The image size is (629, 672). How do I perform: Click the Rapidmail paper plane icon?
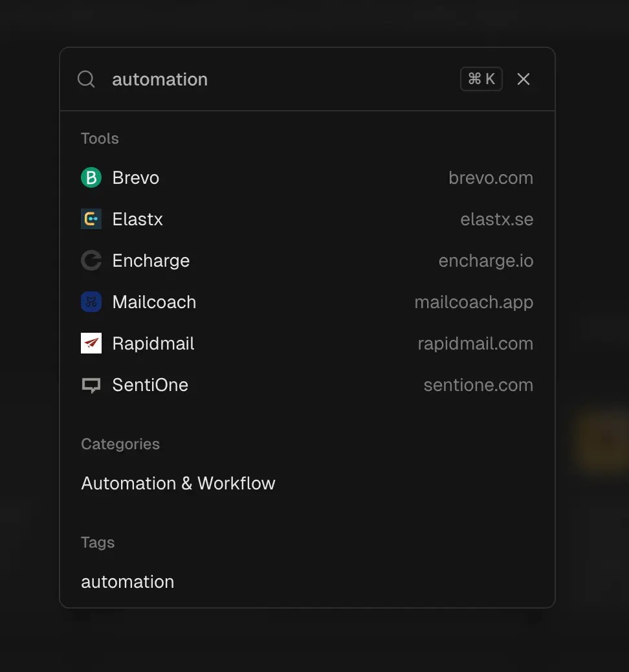point(91,343)
